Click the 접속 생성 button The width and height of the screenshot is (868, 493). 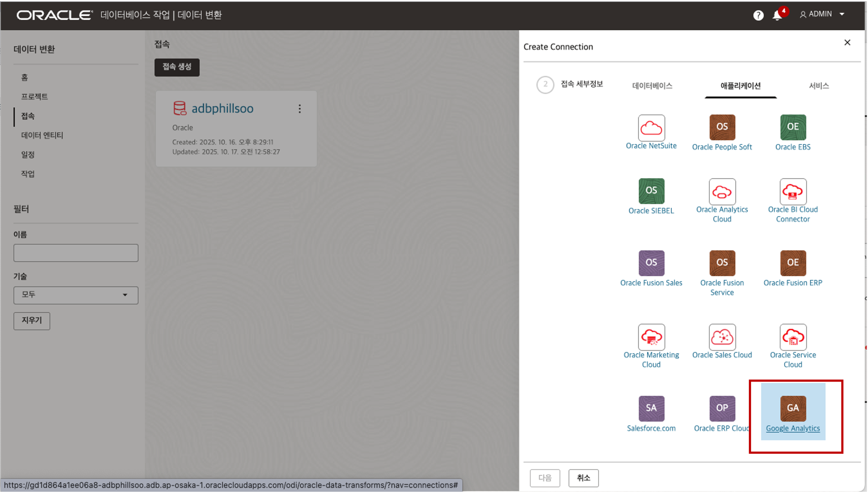coord(177,67)
